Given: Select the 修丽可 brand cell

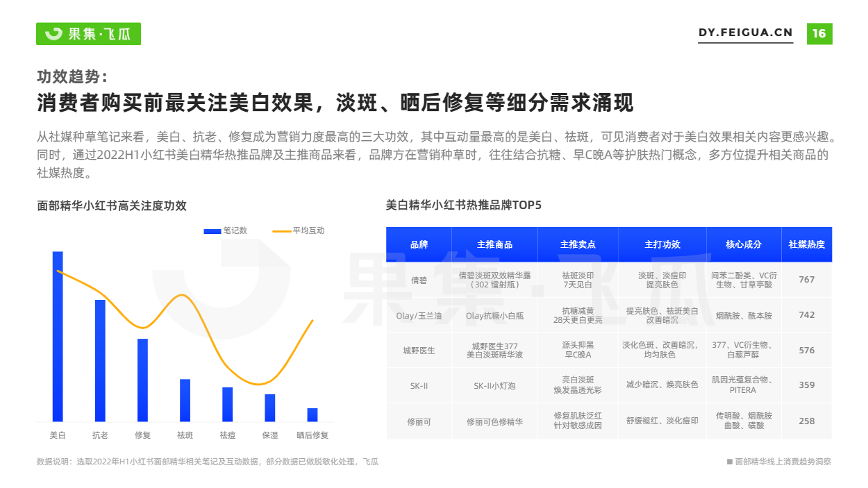Looking at the screenshot, I should (x=419, y=421).
